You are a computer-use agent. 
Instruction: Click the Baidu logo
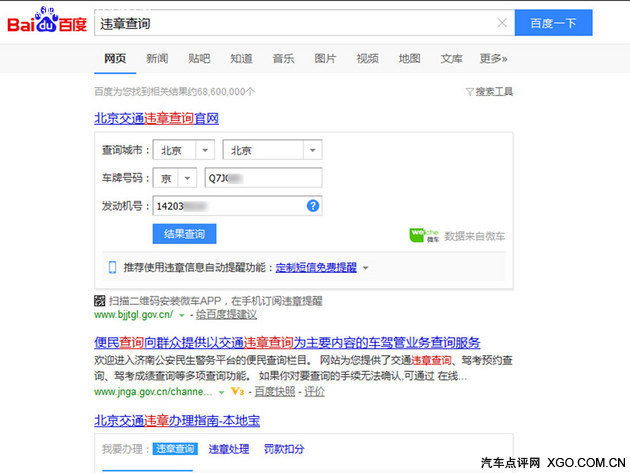pos(47,22)
